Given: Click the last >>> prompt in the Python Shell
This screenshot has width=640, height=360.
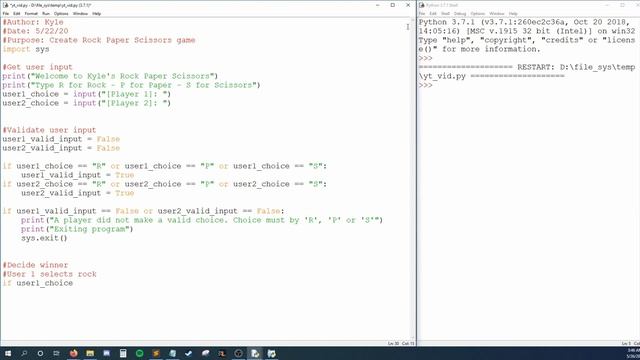Looking at the screenshot, I should 425,85.
